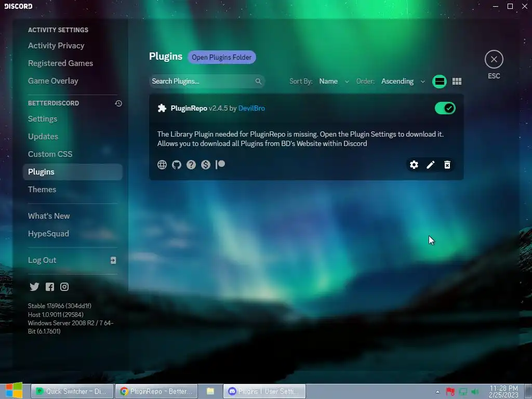
Task: Open PluginRepo GitHub source icon
Action: click(x=177, y=165)
